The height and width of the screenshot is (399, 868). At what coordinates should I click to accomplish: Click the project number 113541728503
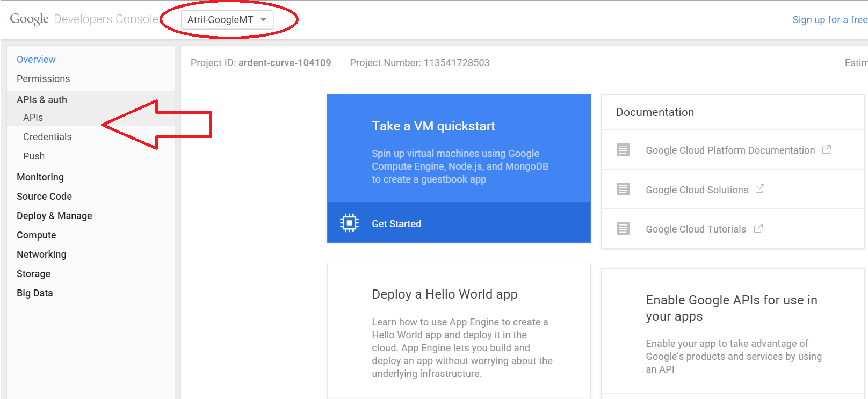457,63
